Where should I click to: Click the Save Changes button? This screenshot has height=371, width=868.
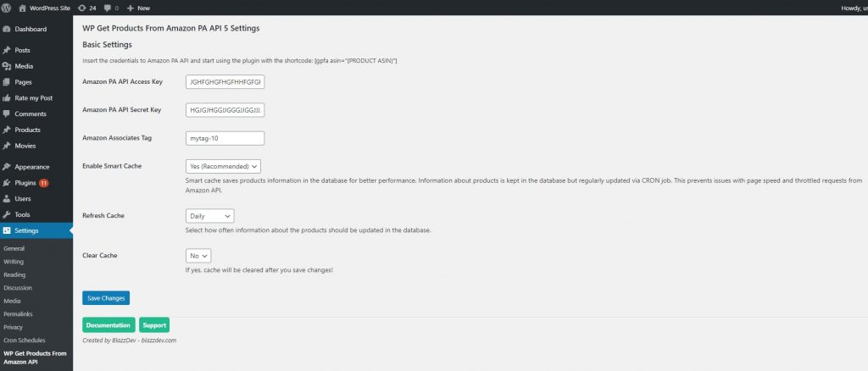[x=106, y=298]
